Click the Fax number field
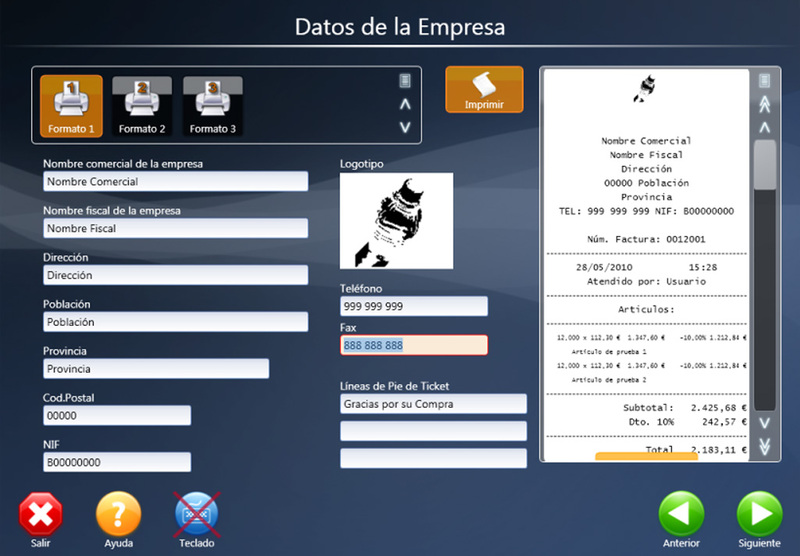800x556 pixels. [x=414, y=345]
